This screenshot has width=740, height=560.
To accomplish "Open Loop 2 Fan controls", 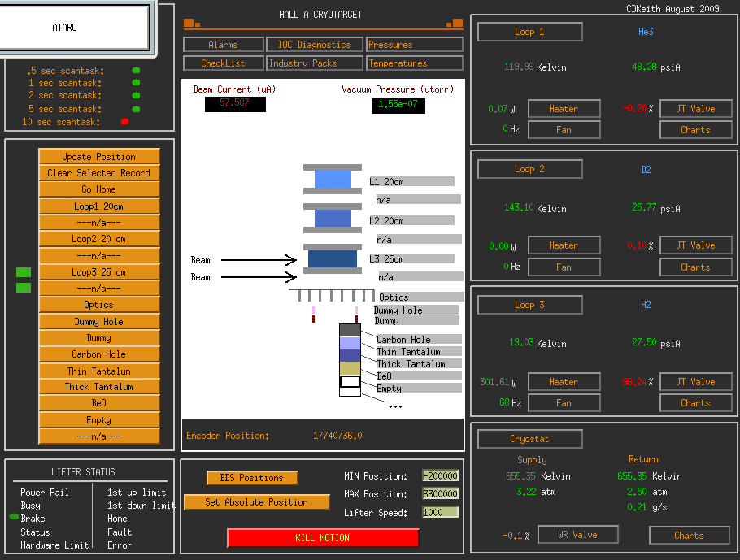I will (564, 267).
